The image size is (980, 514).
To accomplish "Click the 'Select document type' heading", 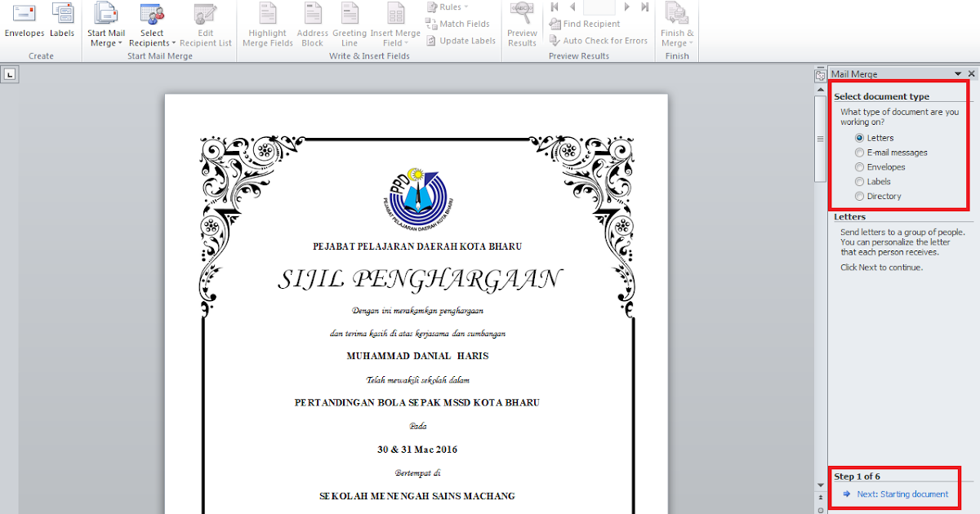I will pyautogui.click(x=881, y=96).
